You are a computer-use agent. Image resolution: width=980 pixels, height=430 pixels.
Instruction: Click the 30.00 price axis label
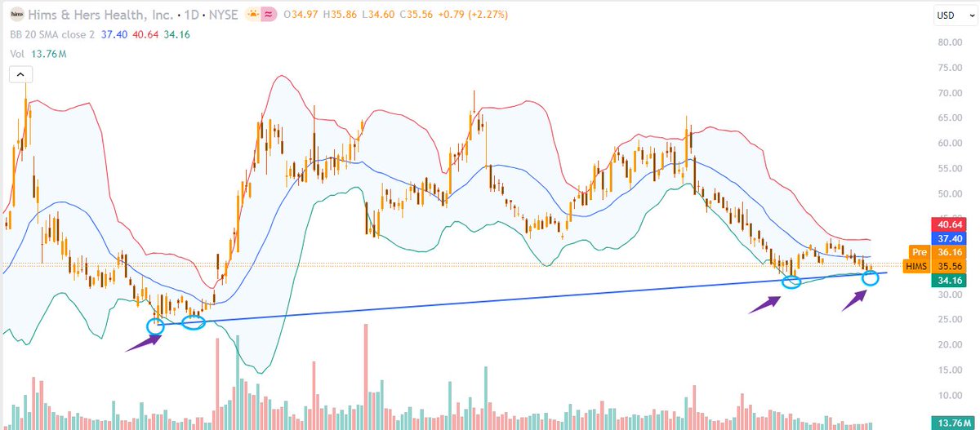click(948, 295)
